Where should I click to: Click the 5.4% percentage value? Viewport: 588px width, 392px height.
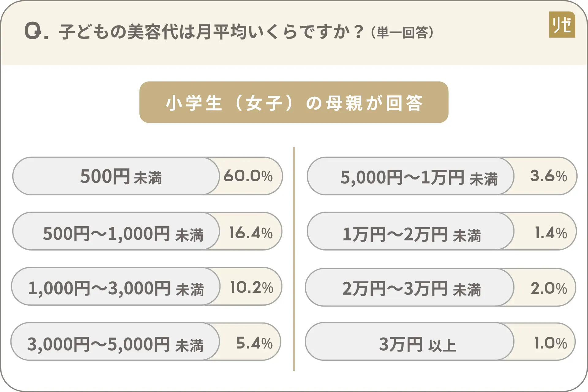(x=254, y=343)
